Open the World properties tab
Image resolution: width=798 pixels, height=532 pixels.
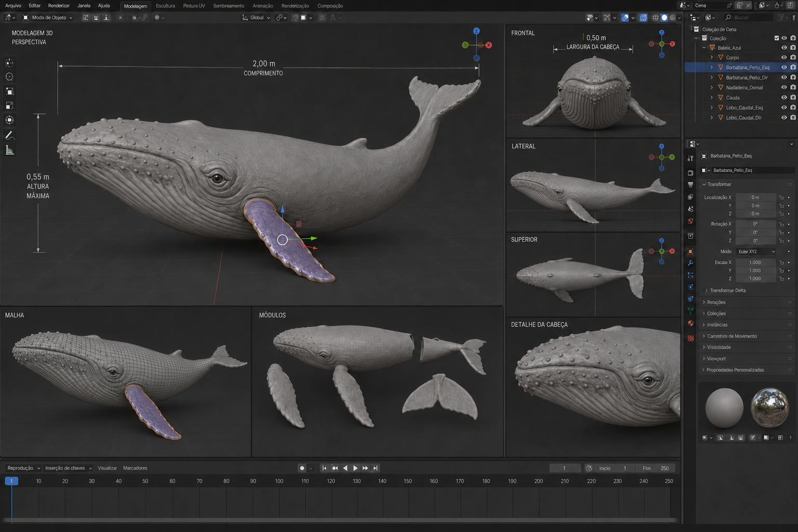click(x=690, y=221)
